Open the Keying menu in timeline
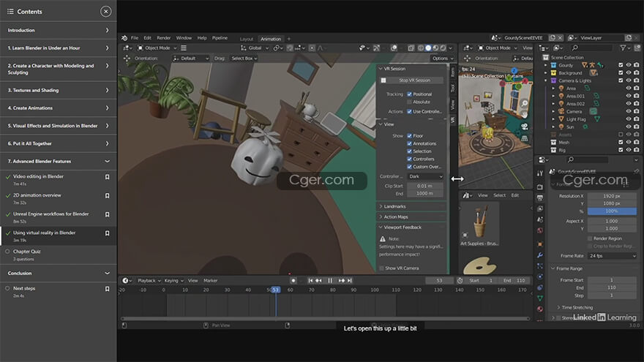 click(x=173, y=281)
